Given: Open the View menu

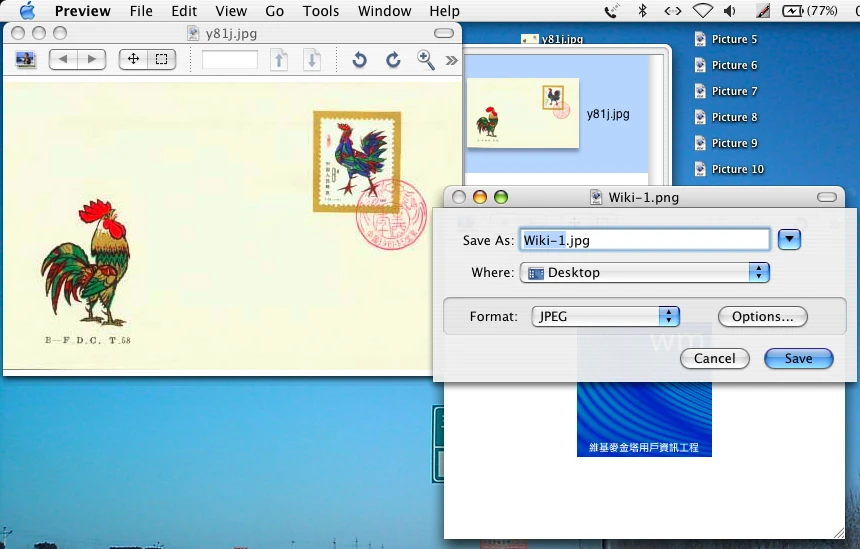Looking at the screenshot, I should (231, 10).
